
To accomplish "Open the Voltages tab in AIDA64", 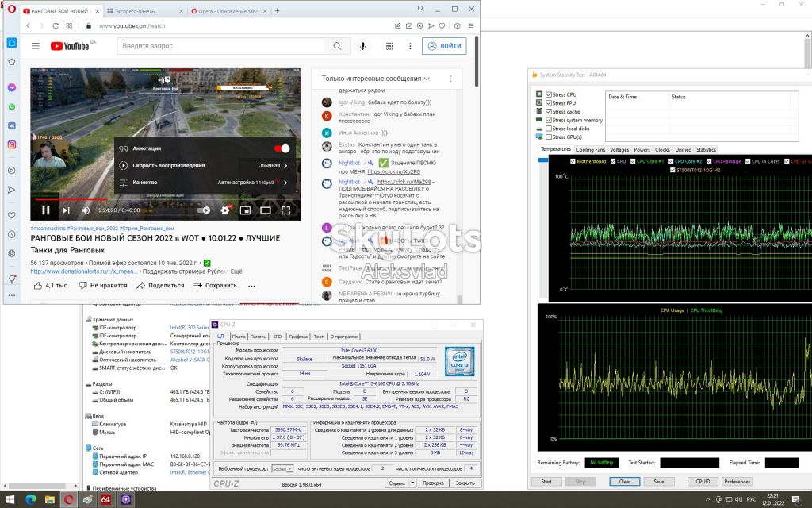I will [619, 150].
